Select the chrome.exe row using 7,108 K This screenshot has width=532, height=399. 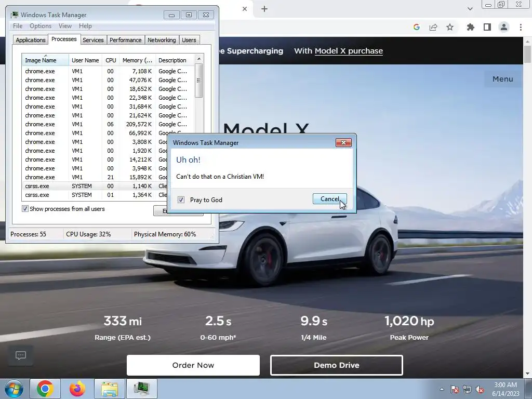click(108, 71)
